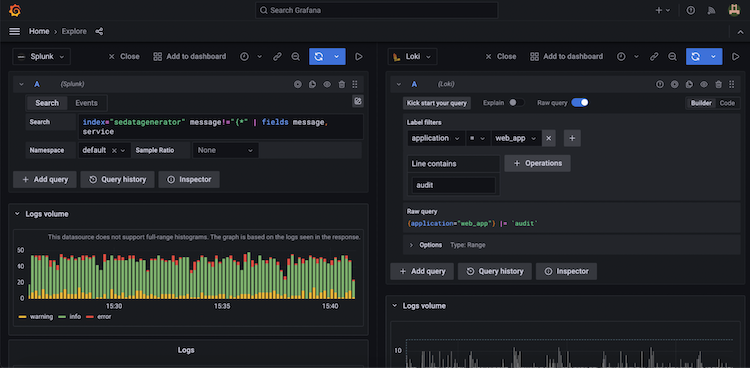750x368 pixels.
Task: Start live tailing in Splunk pane
Action: click(359, 56)
